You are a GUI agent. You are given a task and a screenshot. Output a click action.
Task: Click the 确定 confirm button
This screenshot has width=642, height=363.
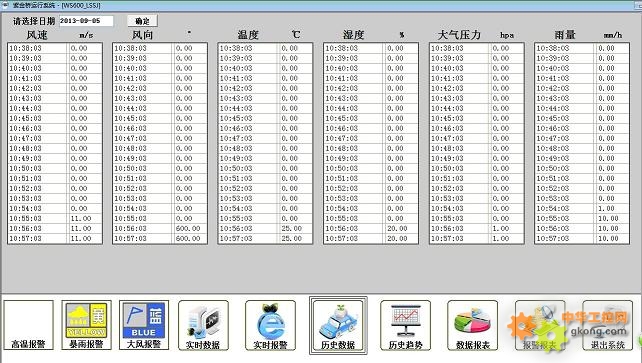tap(142, 21)
